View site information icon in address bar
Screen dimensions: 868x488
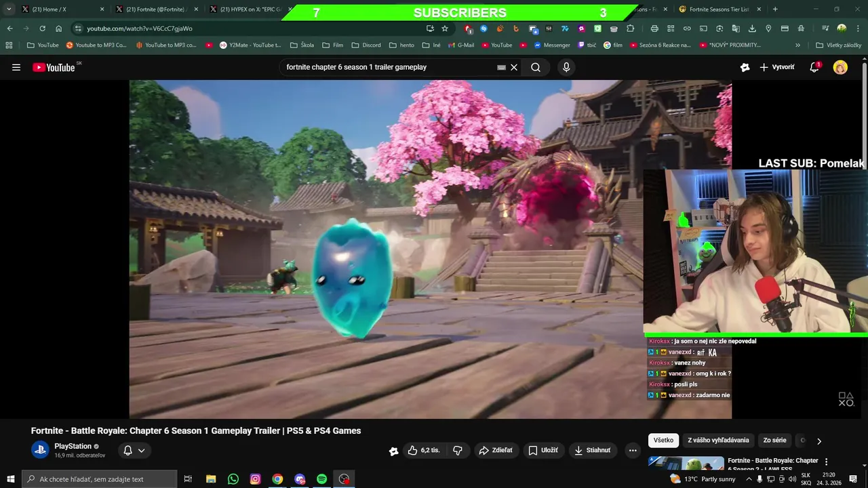(78, 28)
